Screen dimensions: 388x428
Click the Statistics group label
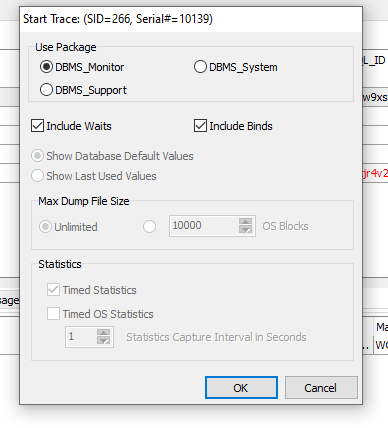tap(60, 264)
